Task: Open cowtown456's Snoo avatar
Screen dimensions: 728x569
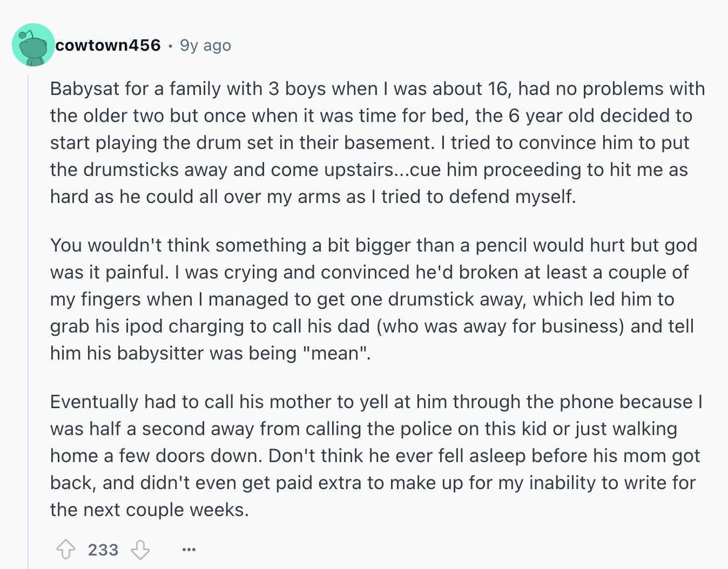Action: (x=33, y=45)
